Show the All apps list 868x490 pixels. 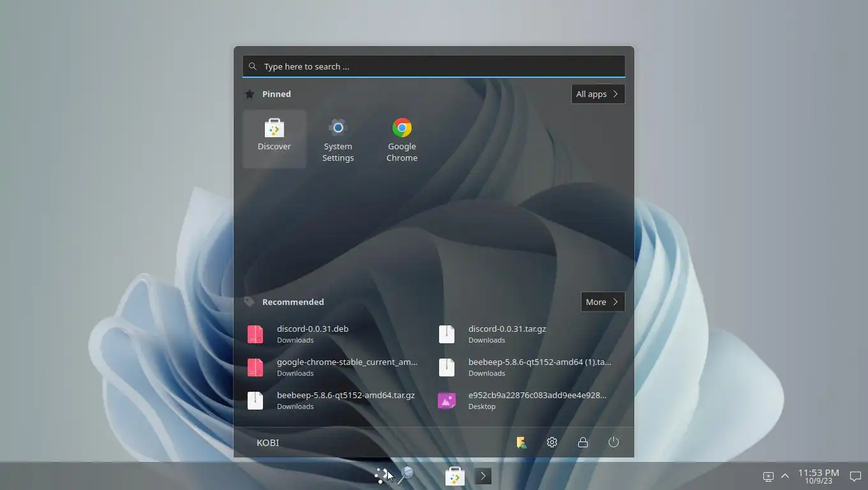click(x=598, y=94)
